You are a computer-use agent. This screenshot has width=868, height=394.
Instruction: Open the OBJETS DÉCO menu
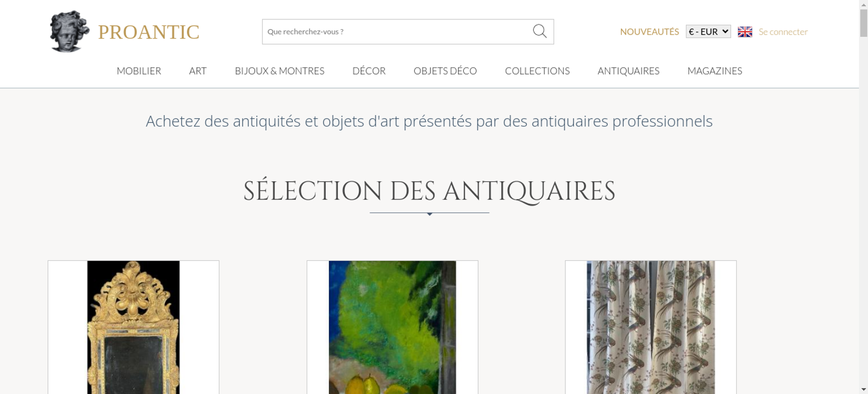[x=445, y=71]
